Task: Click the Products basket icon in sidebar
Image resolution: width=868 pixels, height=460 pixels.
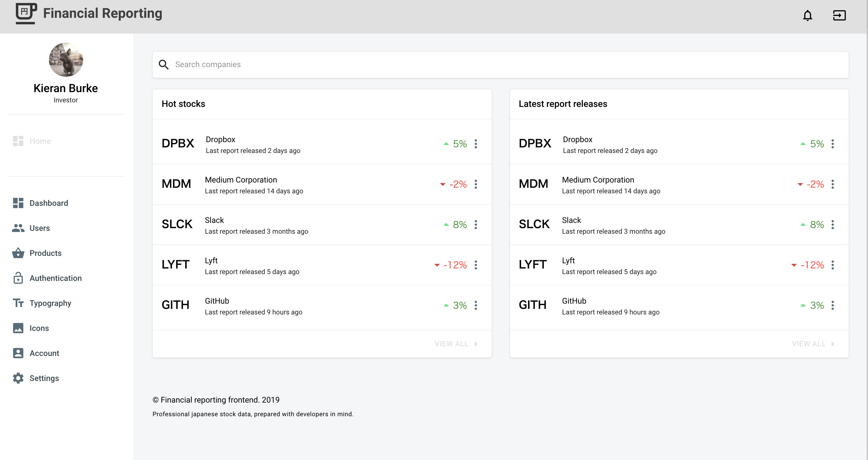Action: (x=18, y=253)
